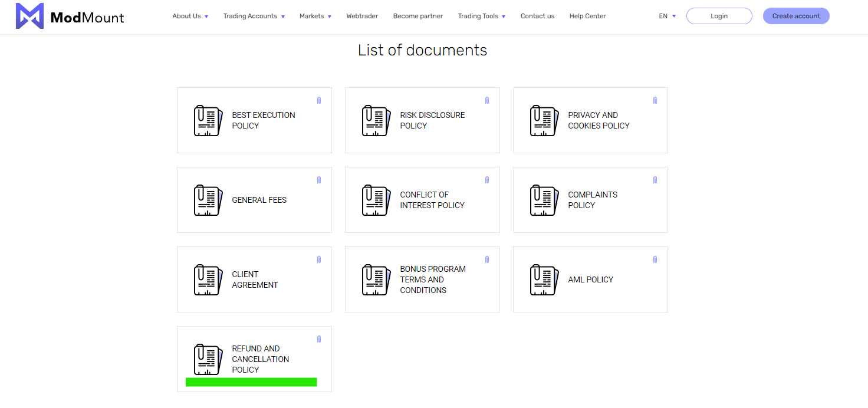Expand the Markets dropdown menu
This screenshot has height=408, width=868.
pyautogui.click(x=315, y=16)
